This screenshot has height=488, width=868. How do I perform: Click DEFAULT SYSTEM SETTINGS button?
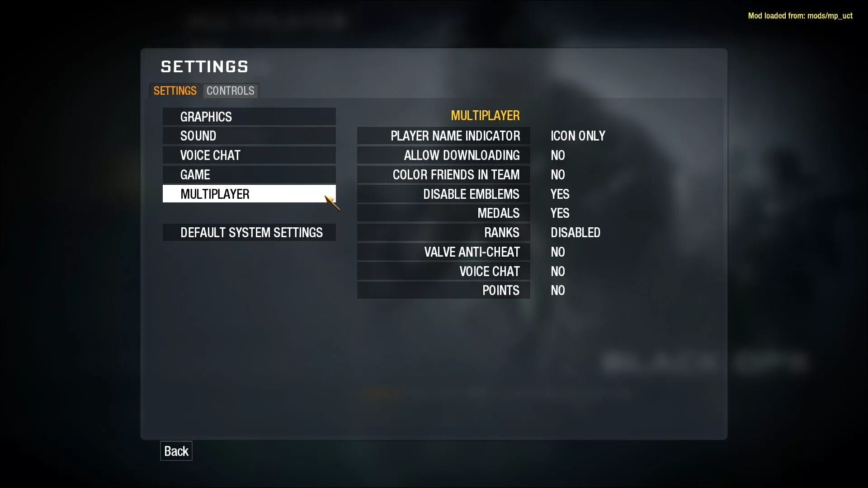point(251,232)
